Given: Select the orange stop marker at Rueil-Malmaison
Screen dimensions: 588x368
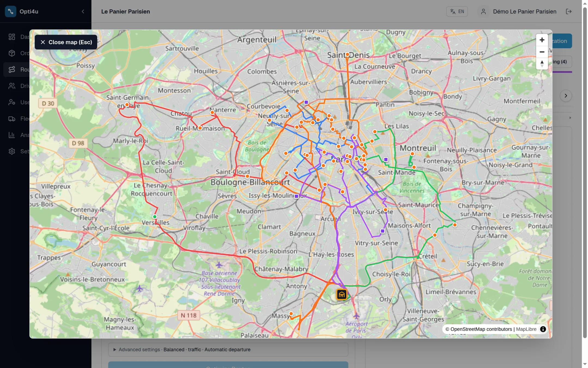Looking at the screenshot, I should click(200, 128).
